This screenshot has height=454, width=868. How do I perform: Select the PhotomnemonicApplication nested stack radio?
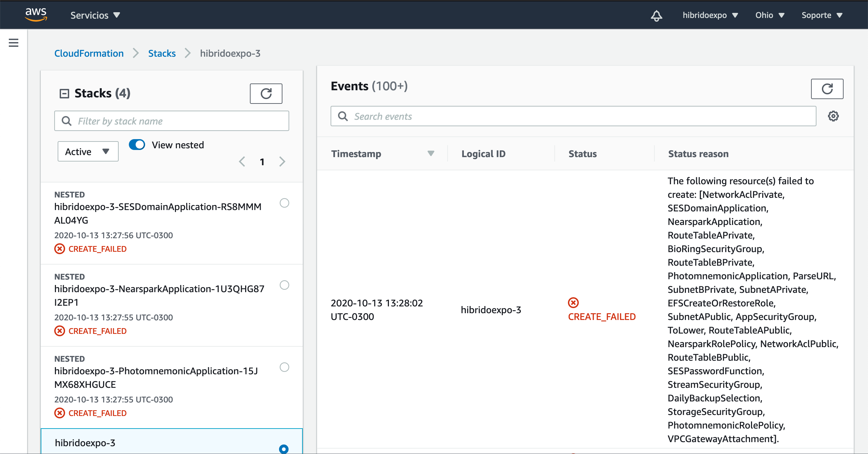(284, 367)
